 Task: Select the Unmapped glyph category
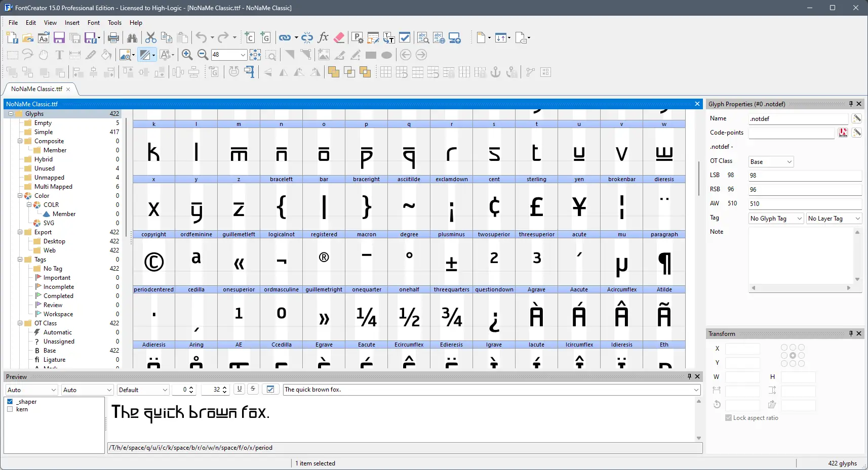[49, 178]
